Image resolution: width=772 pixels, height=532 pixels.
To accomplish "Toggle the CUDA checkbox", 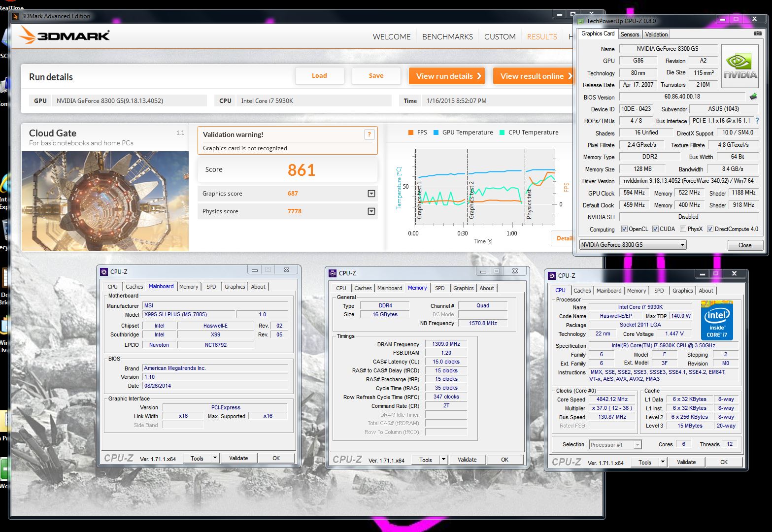I will [x=655, y=229].
